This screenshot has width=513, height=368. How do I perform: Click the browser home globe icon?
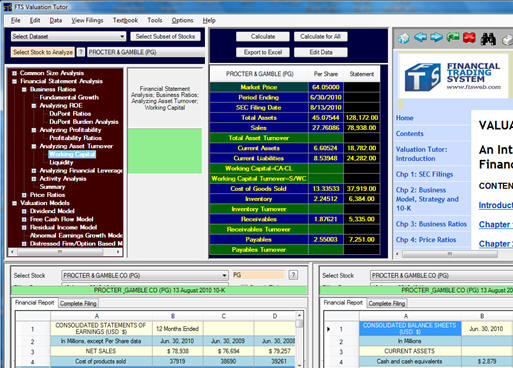(x=404, y=38)
